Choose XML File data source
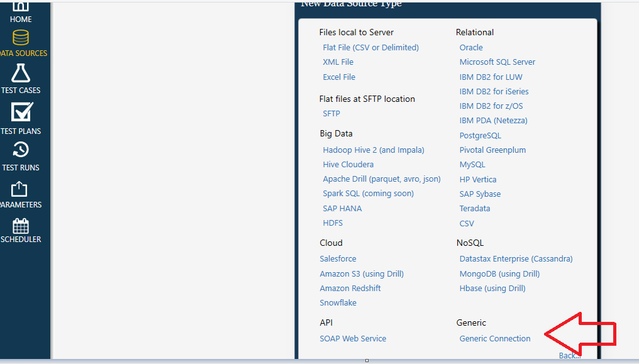Viewport: 639px width, 364px height. click(x=338, y=62)
